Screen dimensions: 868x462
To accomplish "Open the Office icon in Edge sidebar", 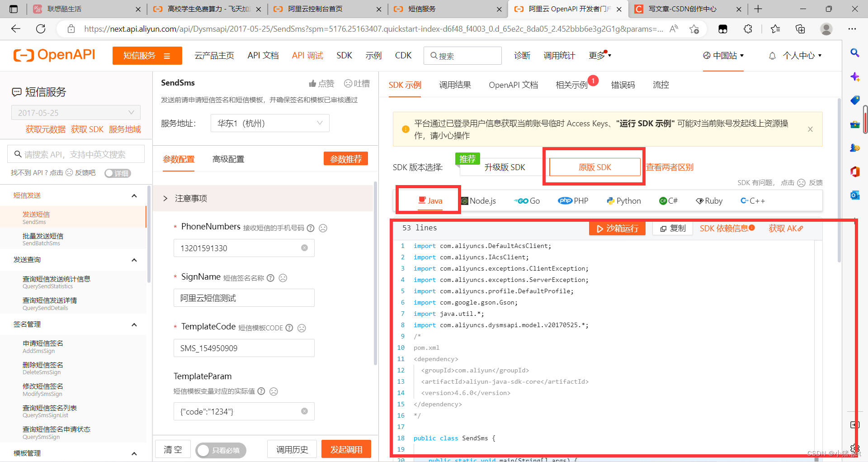I will coord(855,171).
